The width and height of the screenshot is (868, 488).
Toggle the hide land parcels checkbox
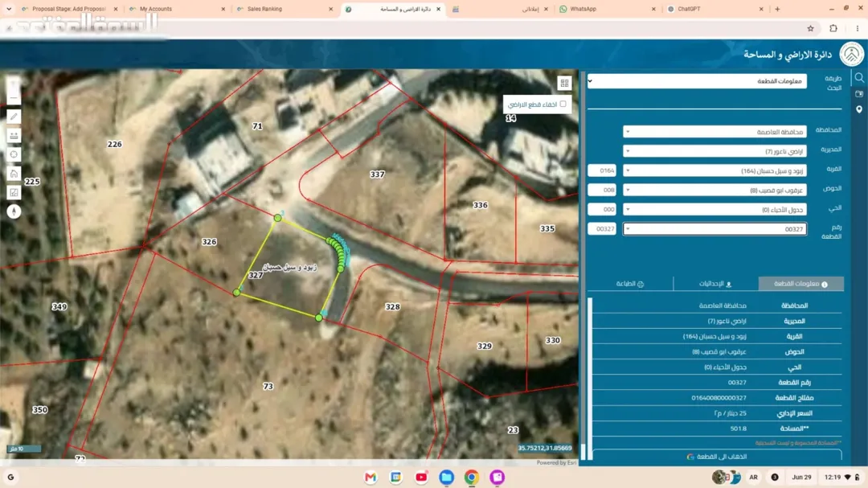click(563, 104)
